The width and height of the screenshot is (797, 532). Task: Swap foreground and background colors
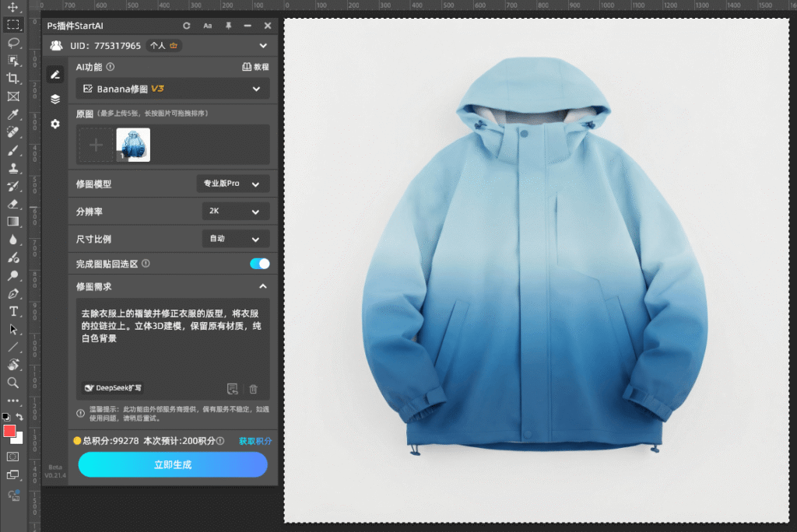coord(20,418)
